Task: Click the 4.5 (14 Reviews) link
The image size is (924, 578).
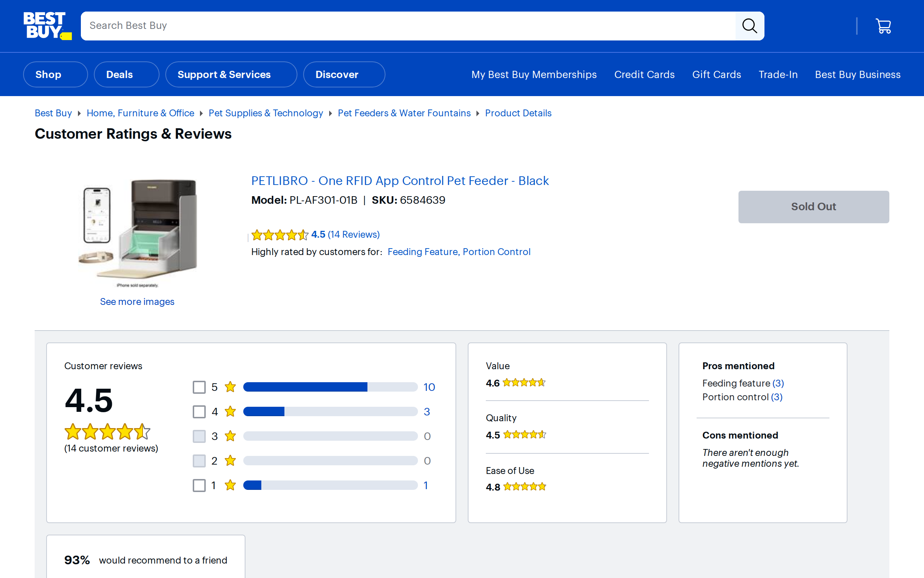Action: click(345, 234)
